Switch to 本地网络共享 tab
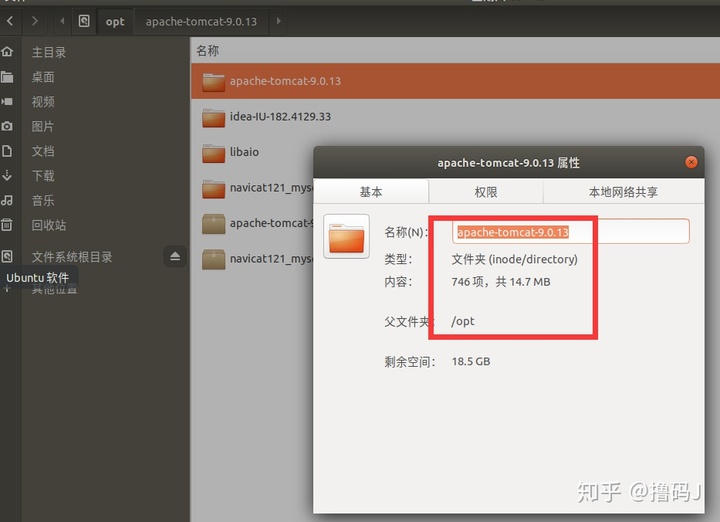The height and width of the screenshot is (522, 720). pyautogui.click(x=623, y=191)
